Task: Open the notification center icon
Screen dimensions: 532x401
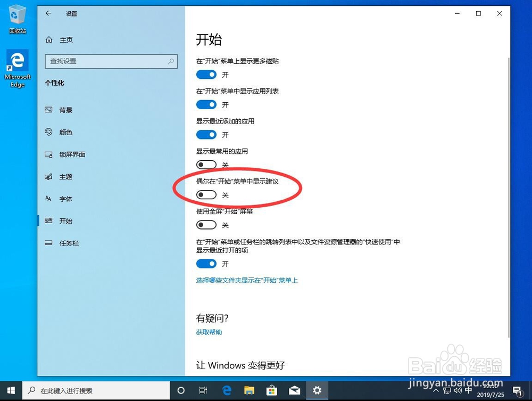Action: coord(518,391)
